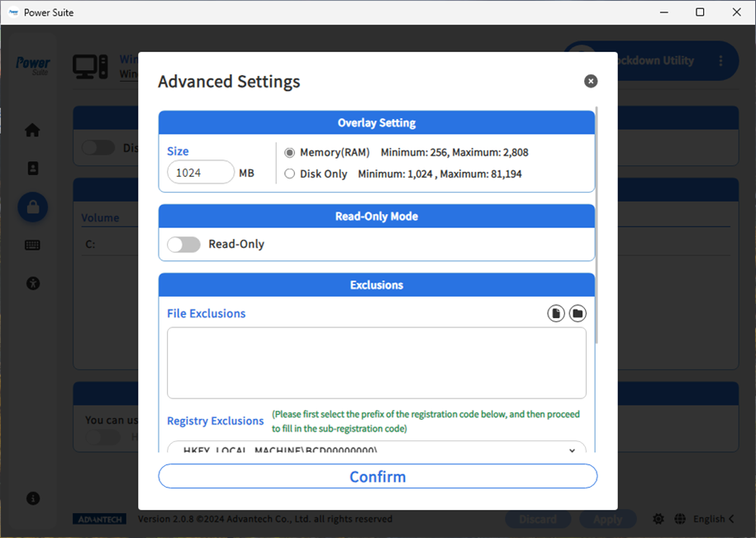
Task: Open the Power Suite title bar menu
Action: click(12, 12)
